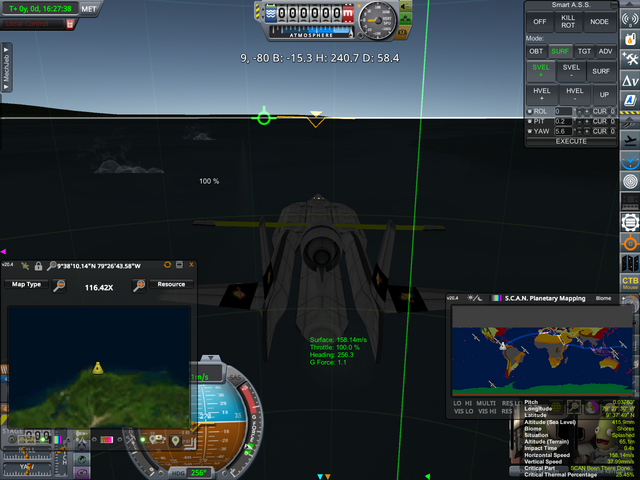Viewport: 640px width, 480px height.
Task: Open the SCANsat map panels toolbar icon
Action: tap(630, 263)
